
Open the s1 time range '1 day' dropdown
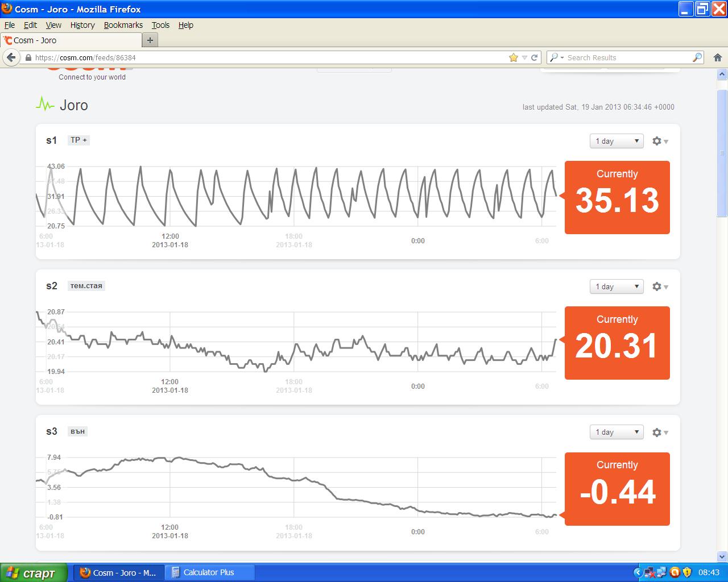pos(617,141)
